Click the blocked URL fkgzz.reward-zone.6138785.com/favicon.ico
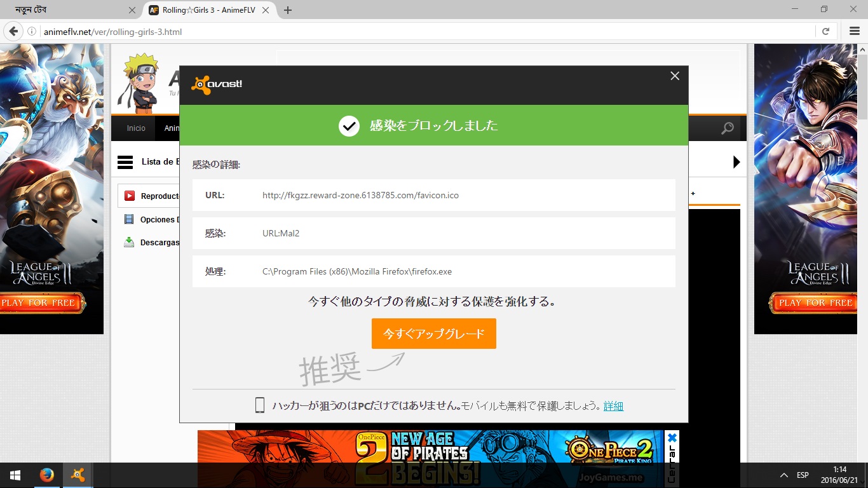The height and width of the screenshot is (488, 868). pyautogui.click(x=360, y=195)
